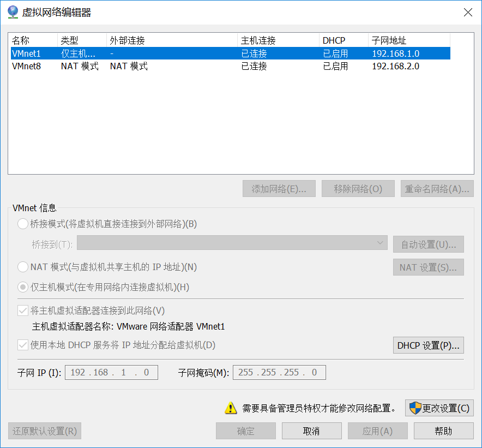Click inside the 子网 IP input field
This screenshot has width=482, height=448.
[x=111, y=372]
